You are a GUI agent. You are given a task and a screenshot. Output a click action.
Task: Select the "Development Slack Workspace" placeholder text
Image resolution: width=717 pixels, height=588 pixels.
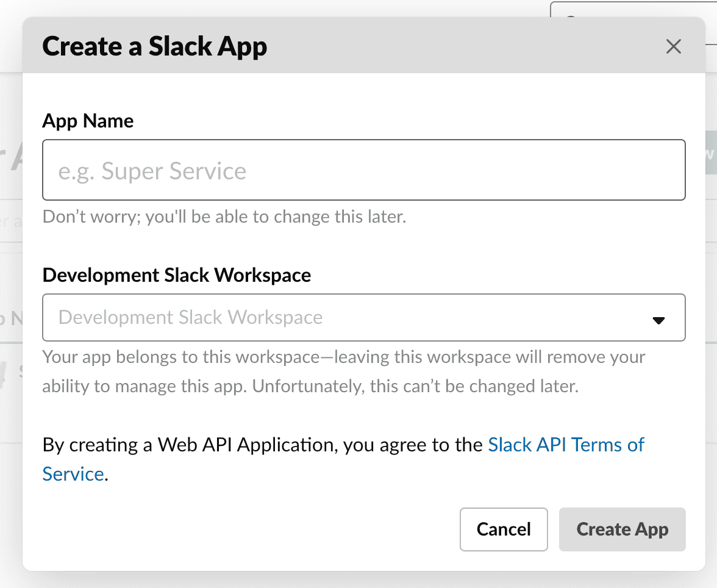[190, 318]
